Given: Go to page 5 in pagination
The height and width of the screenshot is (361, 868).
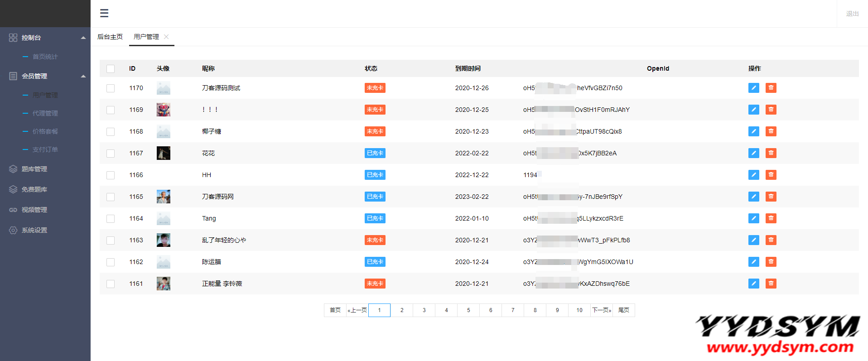Looking at the screenshot, I should [x=468, y=310].
